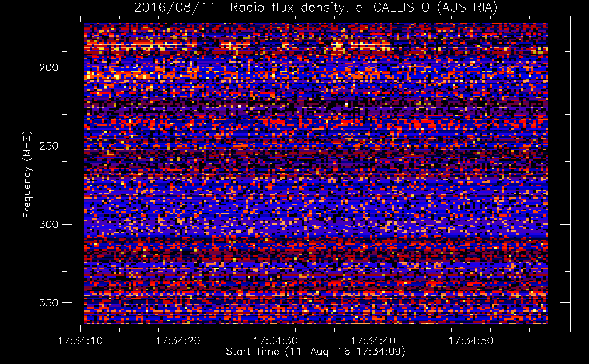
Task: Click the 350 frequency tick label
Action: pyautogui.click(x=49, y=303)
